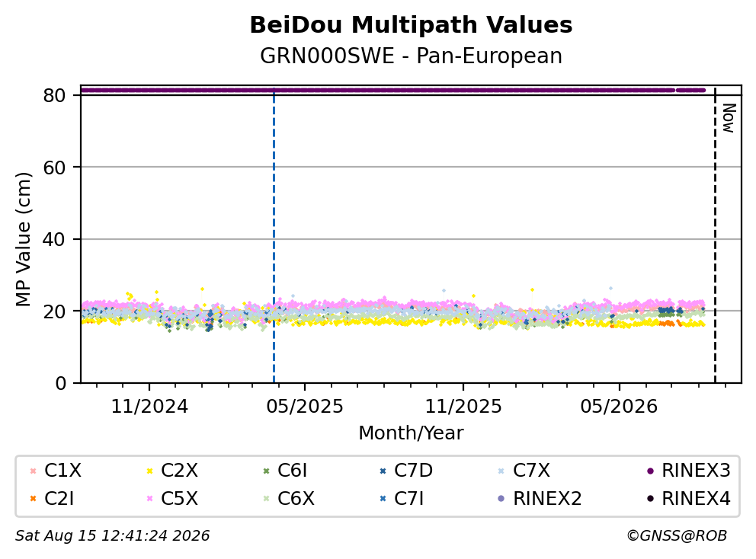Screen dimensions: 756x559
Task: Click the RINEX2 legend dot
Action: point(501,499)
